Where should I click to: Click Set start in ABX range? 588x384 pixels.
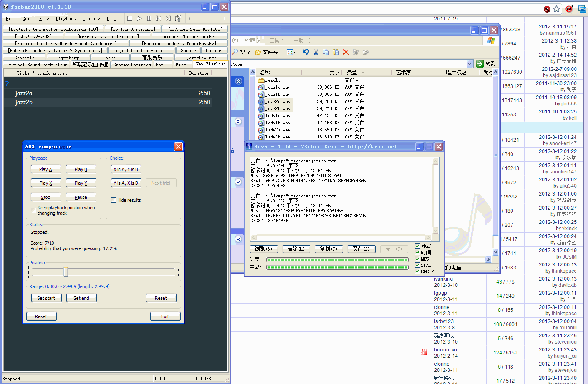pyautogui.click(x=46, y=298)
